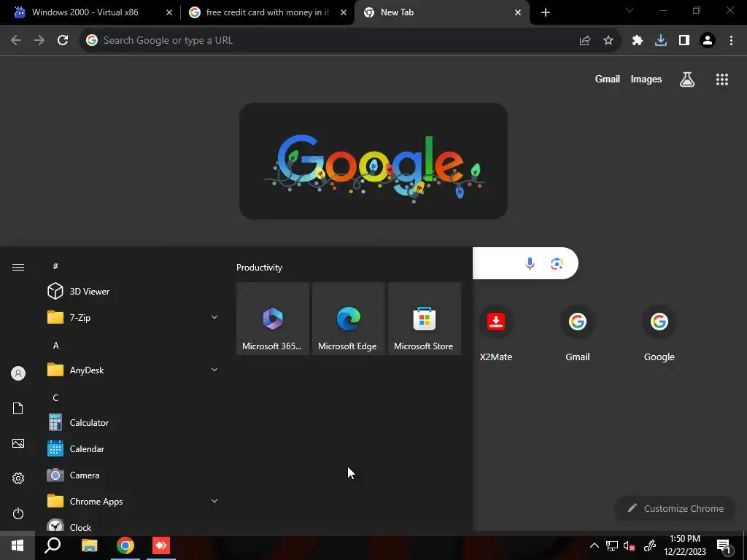
Task: Click the Power icon in Start
Action: [x=18, y=513]
